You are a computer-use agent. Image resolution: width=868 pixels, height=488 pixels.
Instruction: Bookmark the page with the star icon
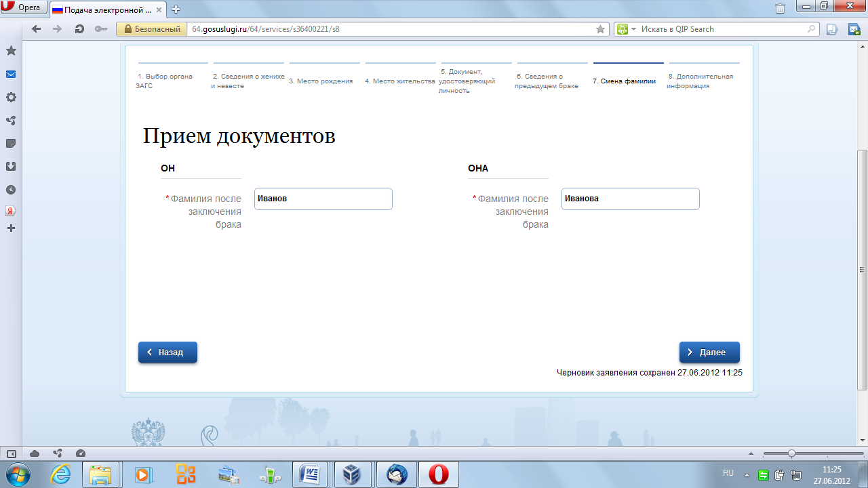pyautogui.click(x=600, y=29)
